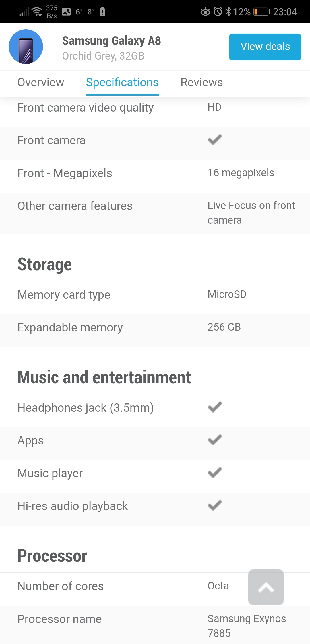Tap the Bluetooth status bar icon
Viewport: 310px width, 644px height.
tap(228, 11)
